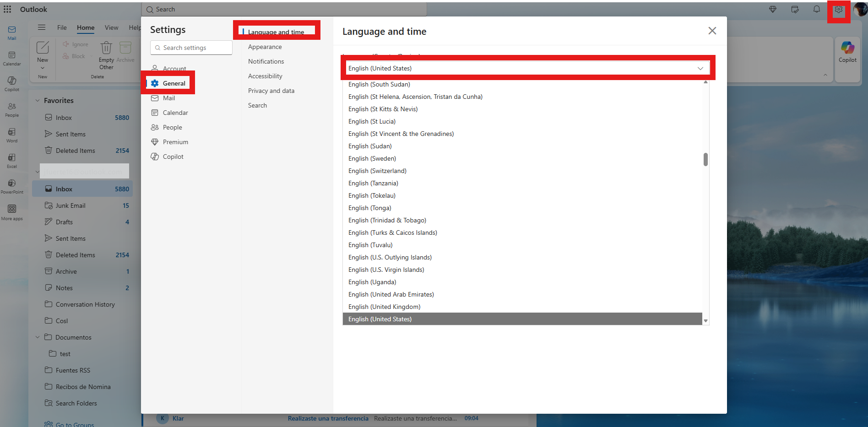Select the Premium settings category
Image resolution: width=868 pixels, height=427 pixels.
tap(175, 142)
